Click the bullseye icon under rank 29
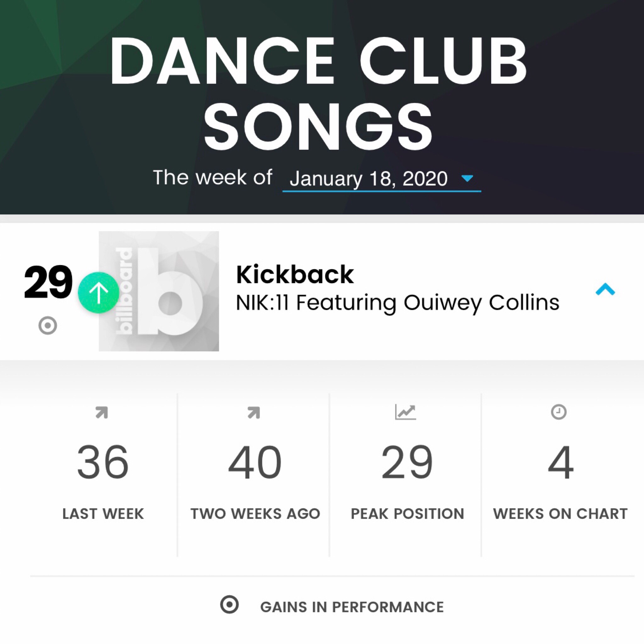Viewport: 644px width, 644px height. tap(48, 325)
